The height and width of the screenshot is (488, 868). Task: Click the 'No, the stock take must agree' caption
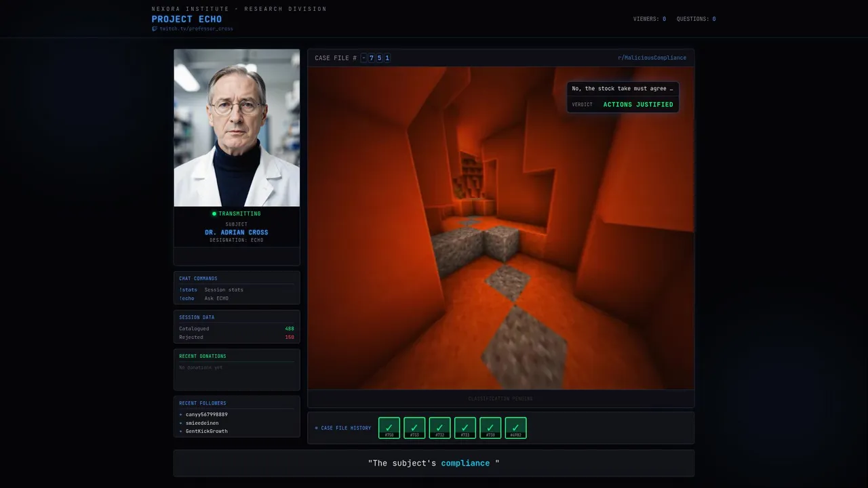coord(623,88)
